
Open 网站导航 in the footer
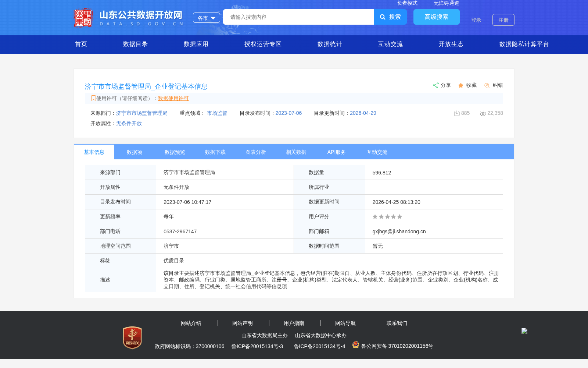click(x=345, y=323)
